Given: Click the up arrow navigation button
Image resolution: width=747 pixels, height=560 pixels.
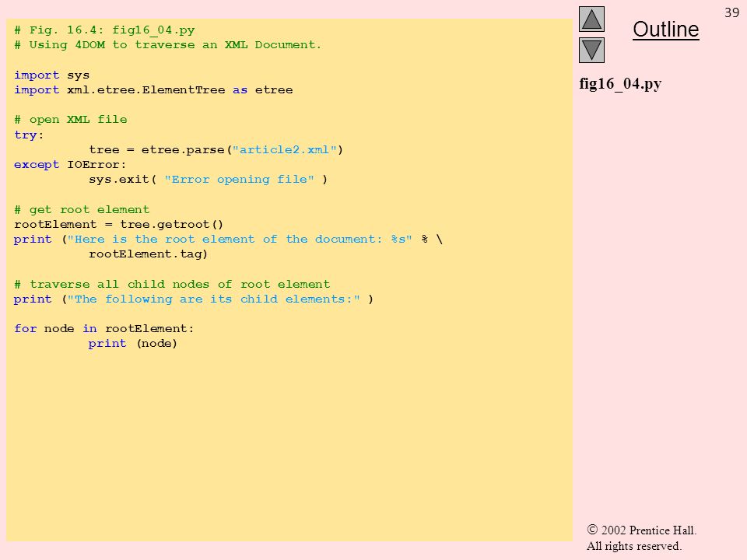Looking at the screenshot, I should click(591, 19).
